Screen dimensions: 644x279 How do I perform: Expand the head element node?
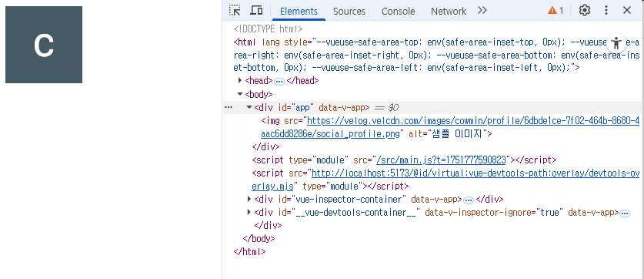click(x=240, y=81)
